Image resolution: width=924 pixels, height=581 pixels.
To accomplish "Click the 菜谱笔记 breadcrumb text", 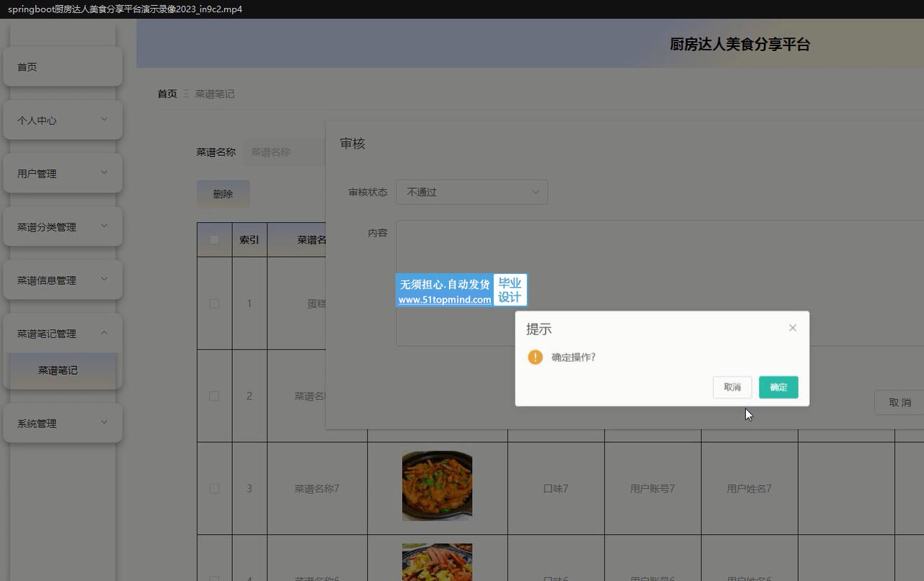I will point(215,94).
